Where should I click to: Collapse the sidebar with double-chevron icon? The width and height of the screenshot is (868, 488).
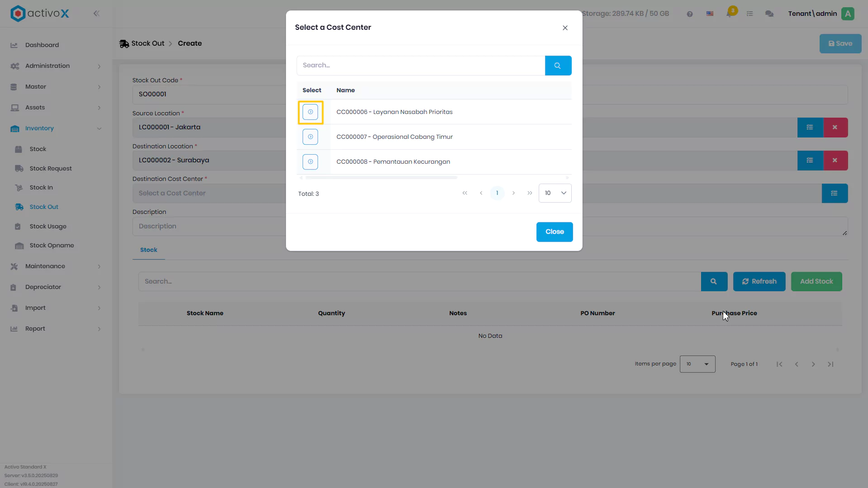(96, 14)
